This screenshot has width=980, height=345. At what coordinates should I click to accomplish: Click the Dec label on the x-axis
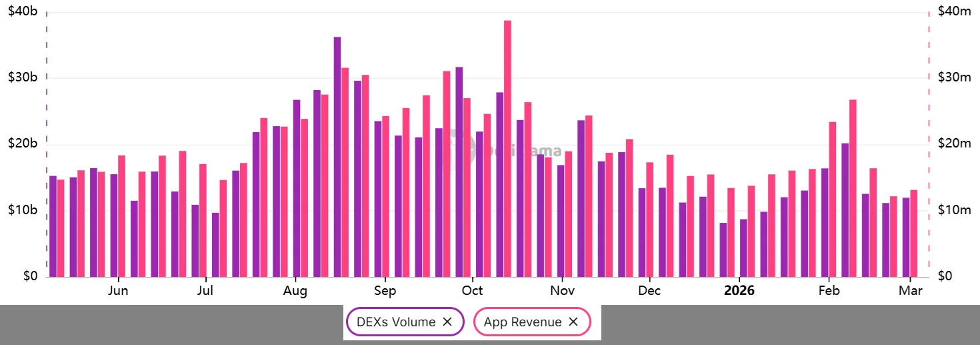tap(649, 291)
